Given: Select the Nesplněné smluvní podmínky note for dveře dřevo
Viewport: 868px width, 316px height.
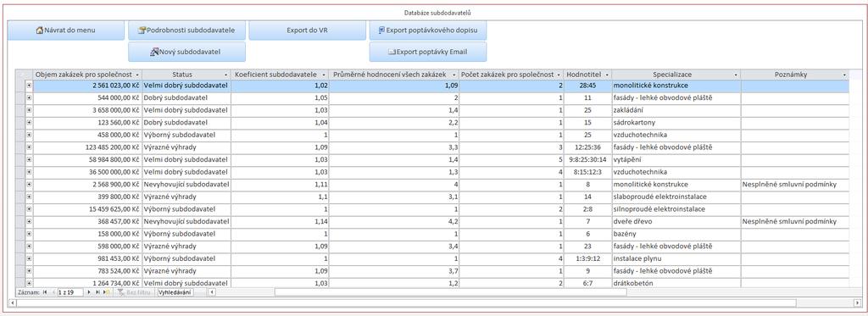Looking at the screenshot, I should click(x=794, y=221).
